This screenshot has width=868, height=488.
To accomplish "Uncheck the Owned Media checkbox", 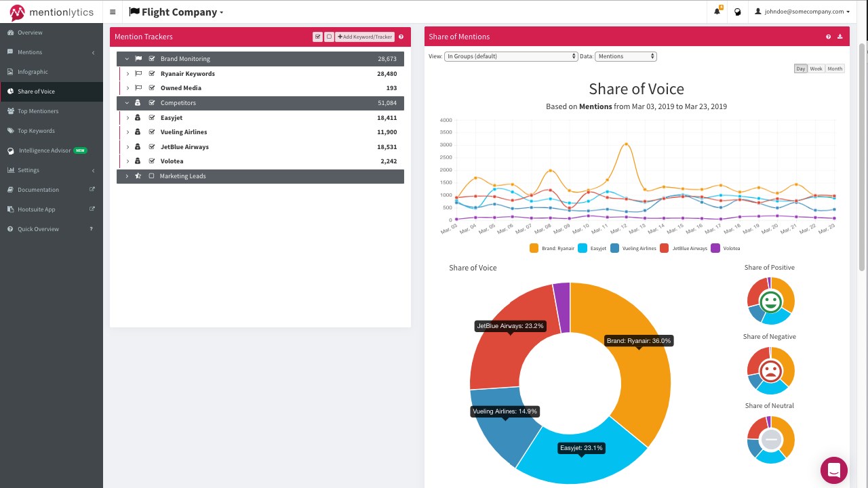I will pos(152,88).
